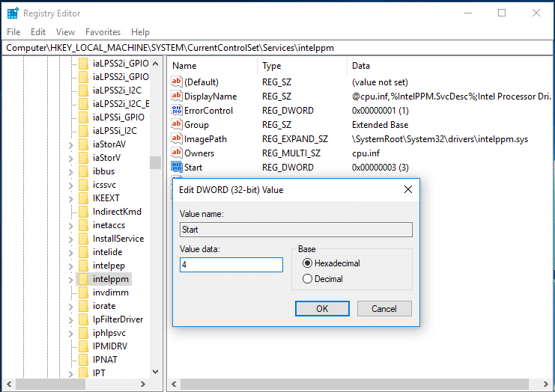Select the IPT tree item
Image resolution: width=555 pixels, height=392 pixels.
(99, 373)
